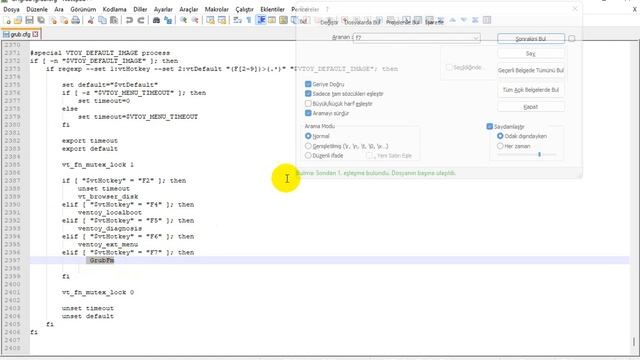640x360 pixels.
Task: Click the Print toolbar icon
Action: [76, 20]
